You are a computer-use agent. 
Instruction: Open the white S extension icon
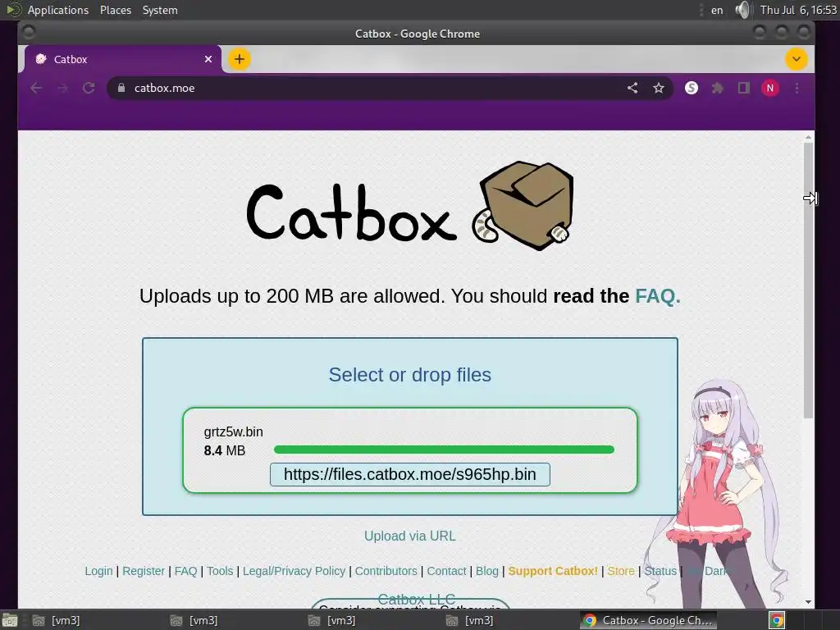pyautogui.click(x=691, y=88)
